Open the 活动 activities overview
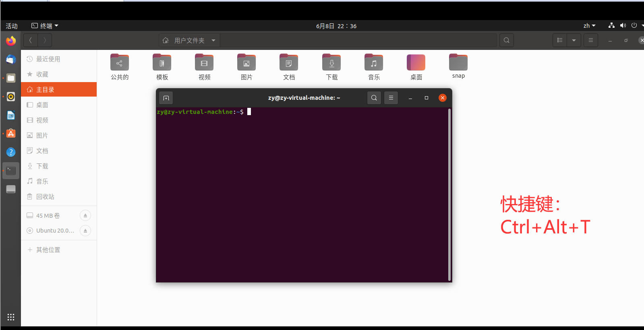 [12, 26]
